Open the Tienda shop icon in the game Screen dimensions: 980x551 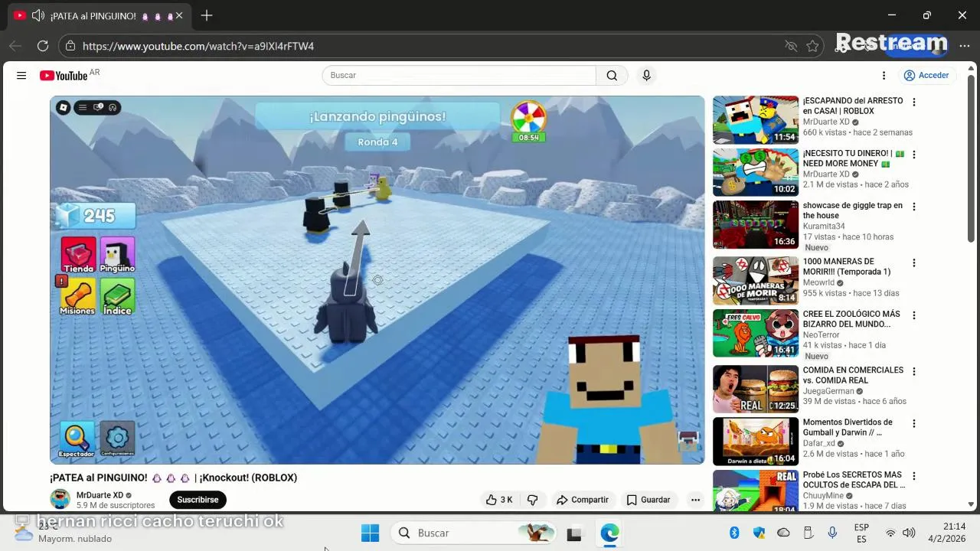pyautogui.click(x=78, y=255)
